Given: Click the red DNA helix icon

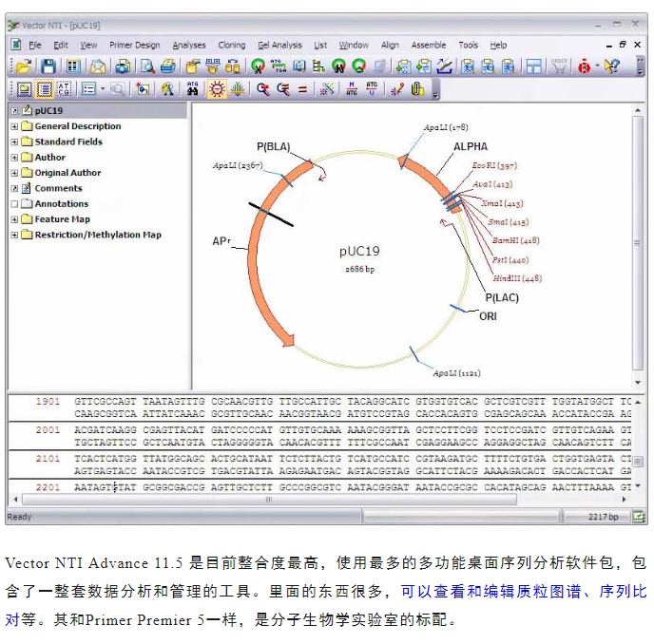Looking at the screenshot, I should click(x=585, y=66).
